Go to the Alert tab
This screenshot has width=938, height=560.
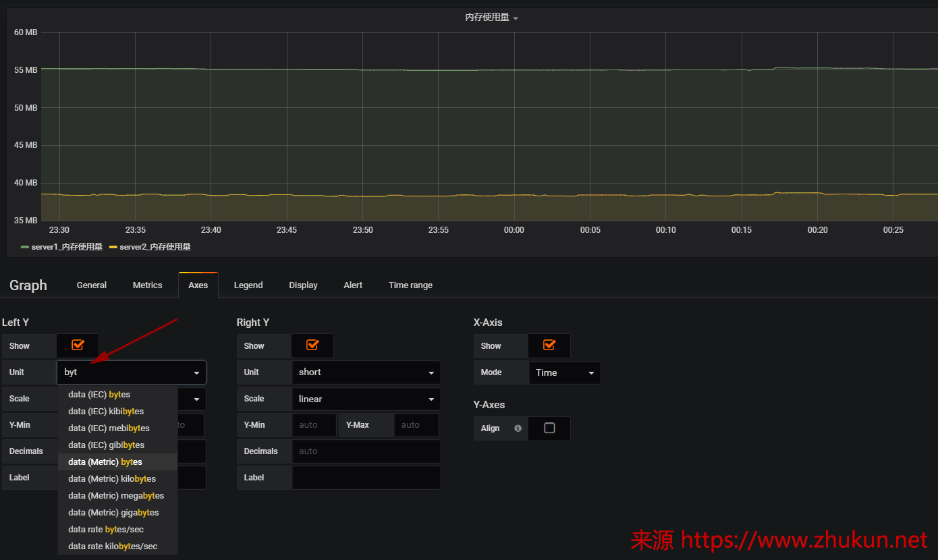tap(353, 285)
